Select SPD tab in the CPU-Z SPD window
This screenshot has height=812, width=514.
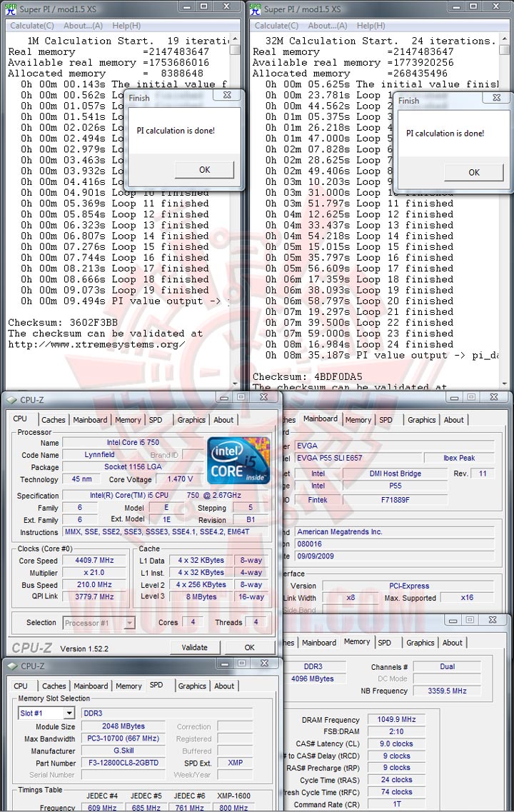[x=156, y=685]
